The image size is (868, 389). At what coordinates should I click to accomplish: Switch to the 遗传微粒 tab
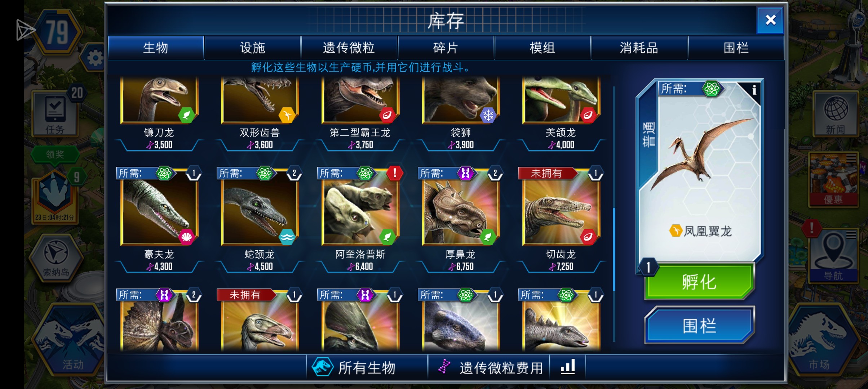(349, 48)
